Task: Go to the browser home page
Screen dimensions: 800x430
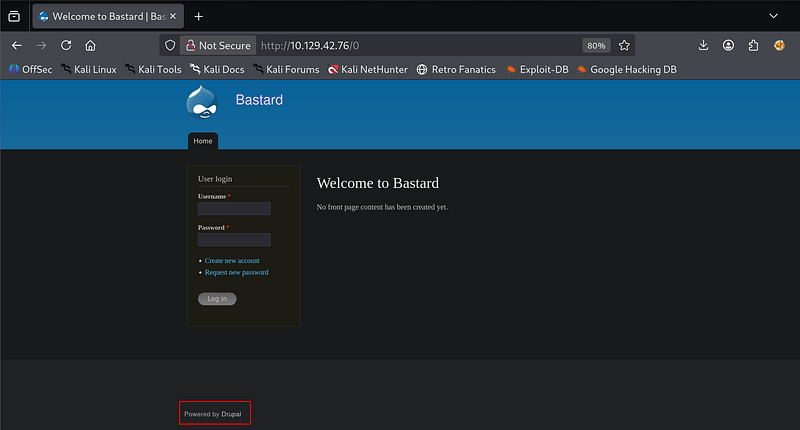Action: click(x=90, y=45)
